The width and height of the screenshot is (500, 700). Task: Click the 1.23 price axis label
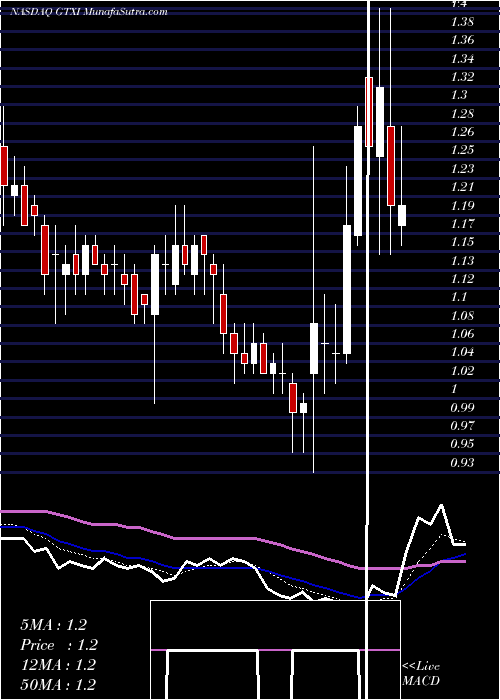pyautogui.click(x=462, y=169)
